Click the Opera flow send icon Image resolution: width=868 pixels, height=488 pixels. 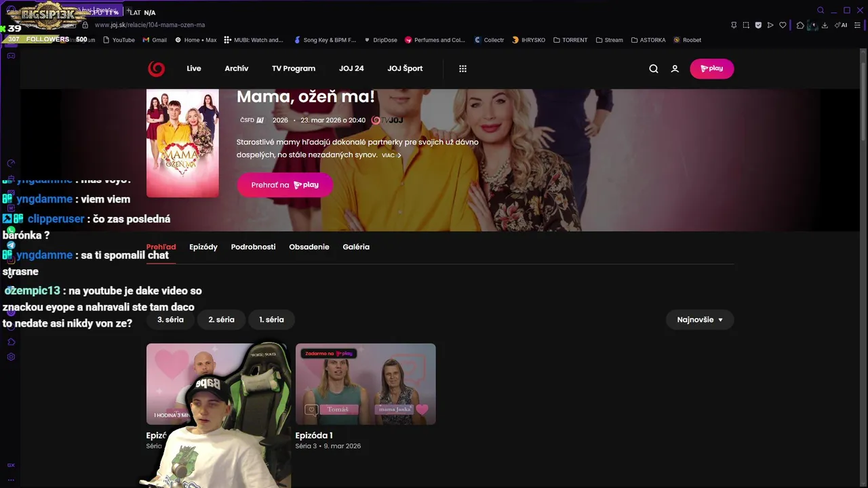(x=770, y=25)
